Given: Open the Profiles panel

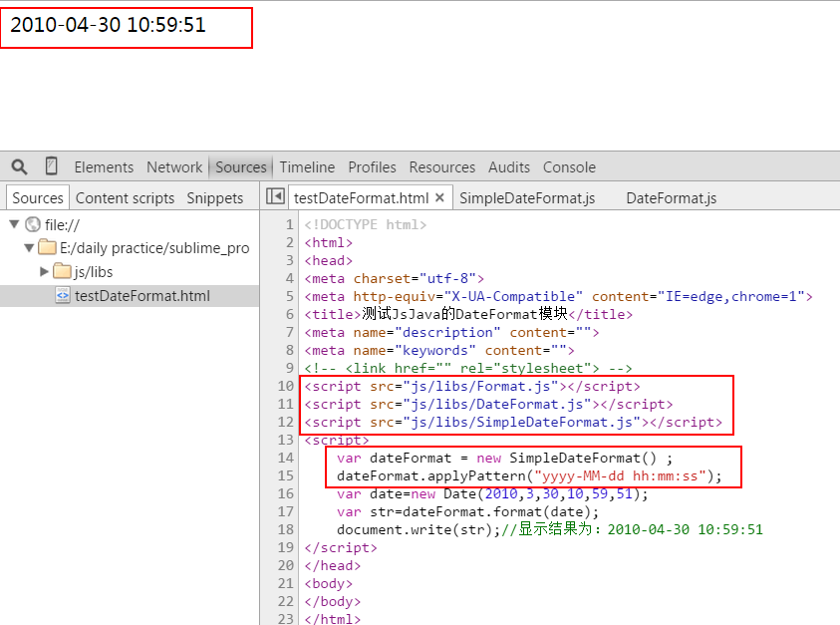Looking at the screenshot, I should 373,167.
